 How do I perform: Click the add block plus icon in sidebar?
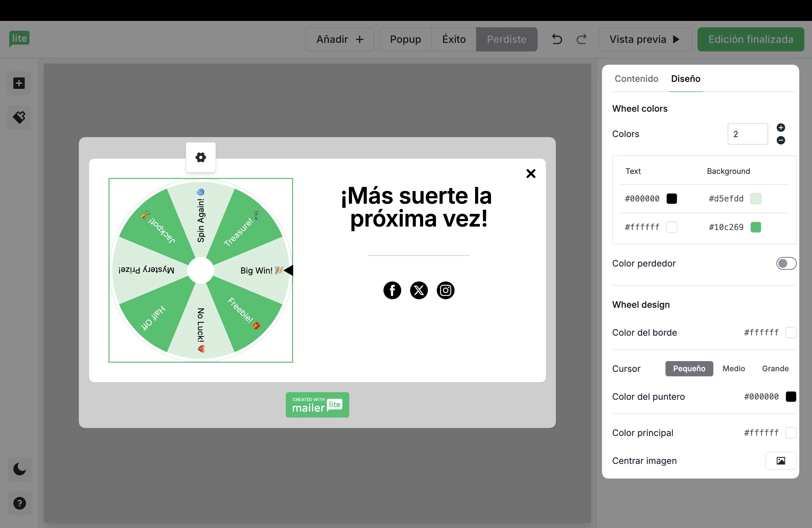click(19, 83)
